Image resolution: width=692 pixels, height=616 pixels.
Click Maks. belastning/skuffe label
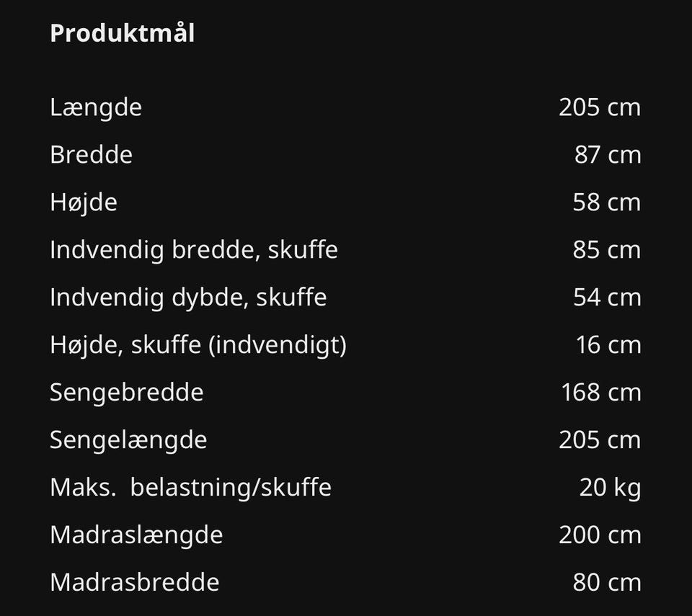point(190,488)
